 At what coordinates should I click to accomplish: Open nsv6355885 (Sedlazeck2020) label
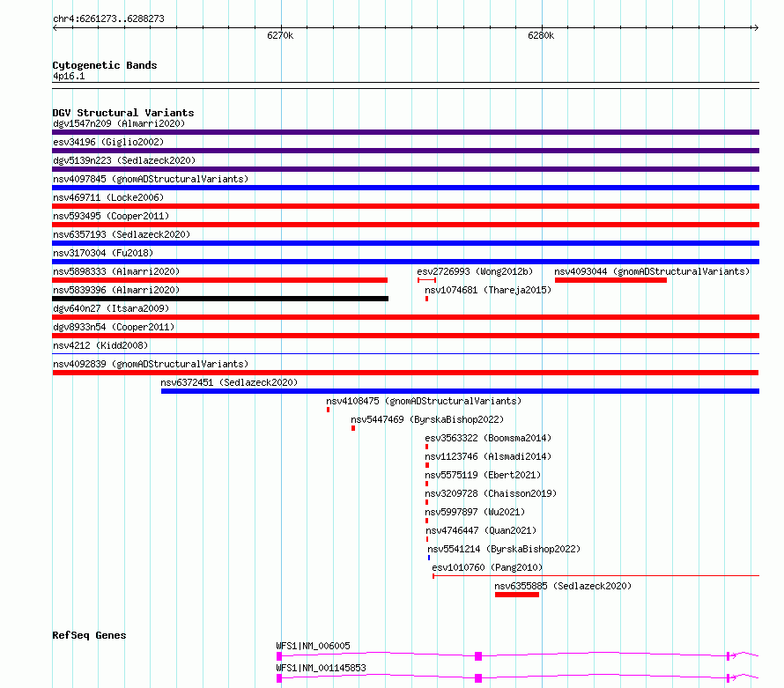click(x=563, y=586)
